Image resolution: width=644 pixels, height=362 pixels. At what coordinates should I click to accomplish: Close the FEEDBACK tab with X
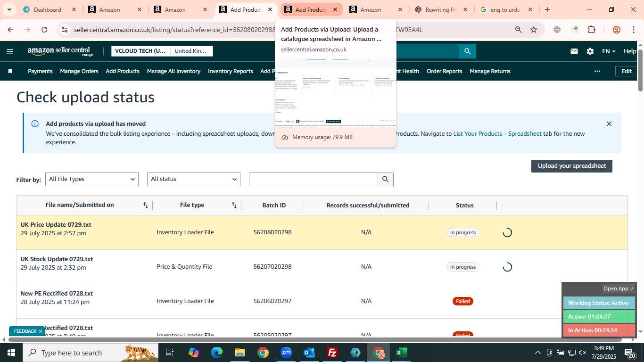point(41,331)
